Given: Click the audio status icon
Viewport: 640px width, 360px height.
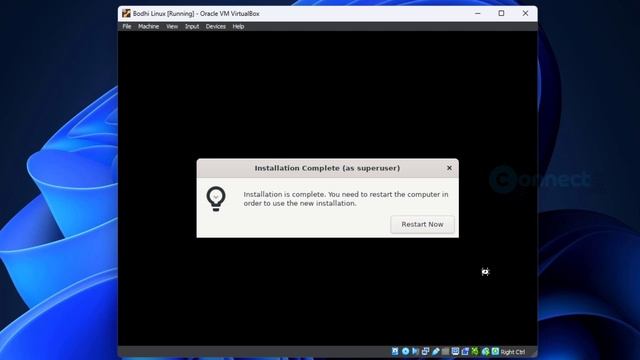Looking at the screenshot, I should [415, 351].
